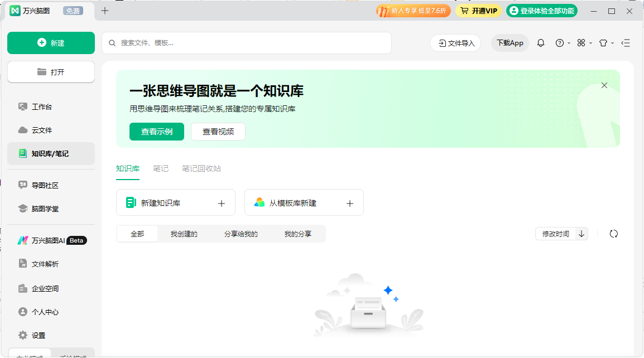Click the green 新建 create button

51,43
